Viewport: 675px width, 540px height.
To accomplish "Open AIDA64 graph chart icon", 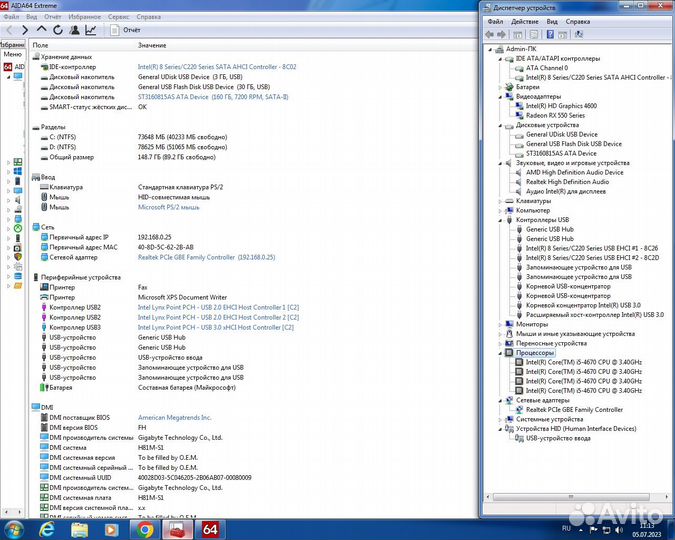I will click(91, 30).
